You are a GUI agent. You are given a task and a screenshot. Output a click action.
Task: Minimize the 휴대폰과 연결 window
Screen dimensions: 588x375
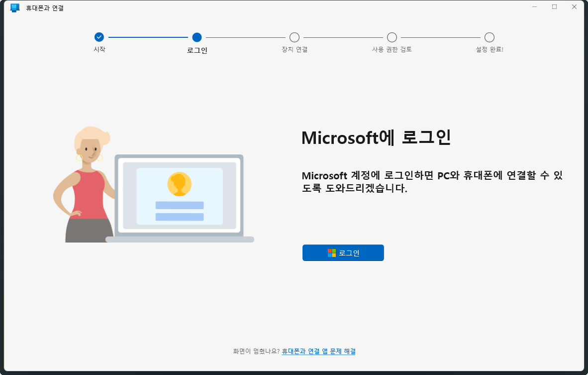(x=534, y=7)
